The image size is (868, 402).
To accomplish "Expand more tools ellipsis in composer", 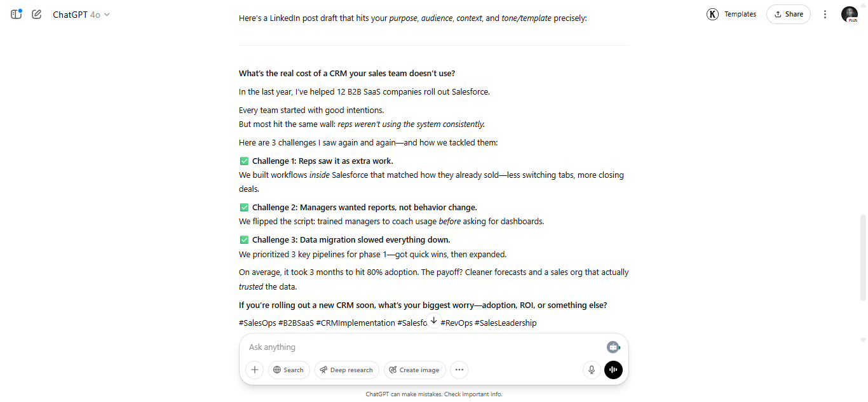I will point(459,370).
